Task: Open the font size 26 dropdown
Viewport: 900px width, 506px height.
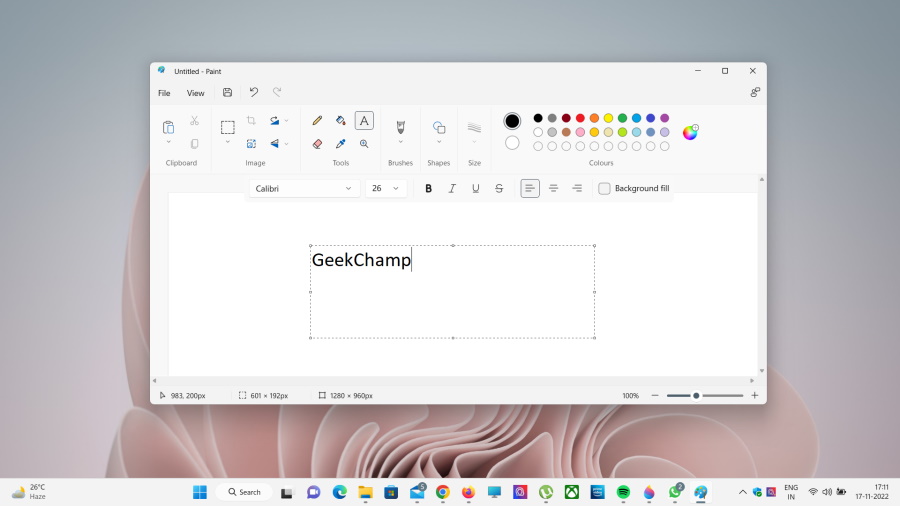Action: coord(386,188)
